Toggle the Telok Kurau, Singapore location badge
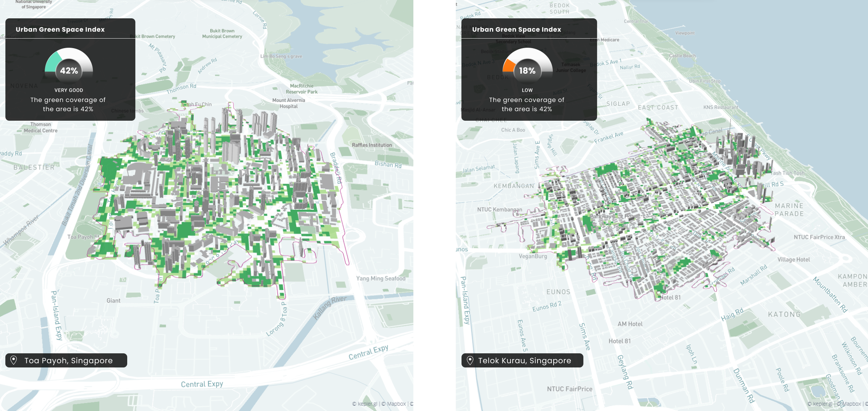The image size is (868, 411). (522, 360)
